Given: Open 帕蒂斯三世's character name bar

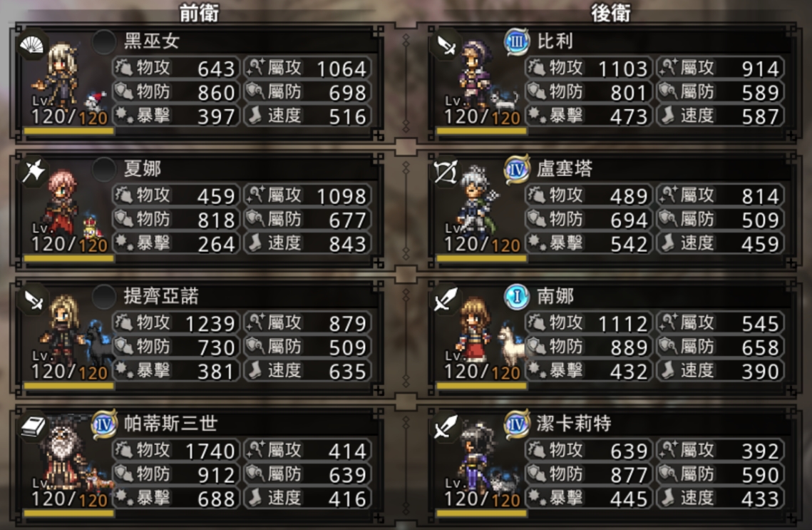Looking at the screenshot, I should point(247,424).
